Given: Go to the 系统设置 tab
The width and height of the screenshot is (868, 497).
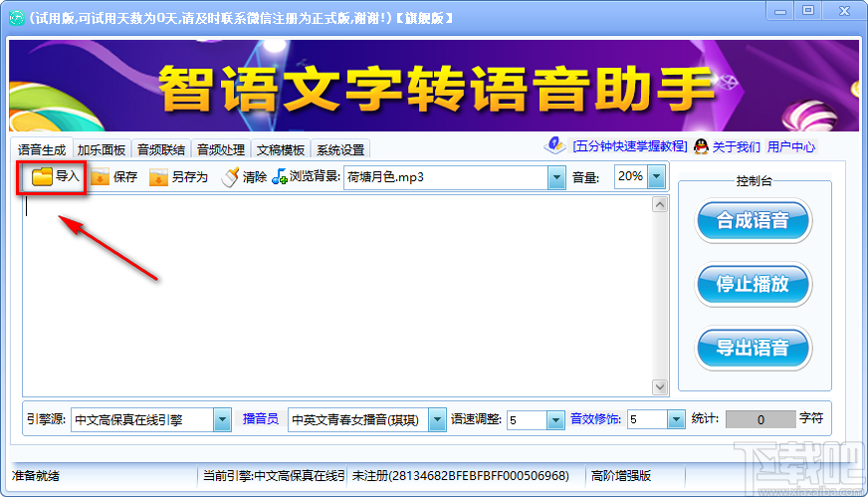Looking at the screenshot, I should point(340,149).
